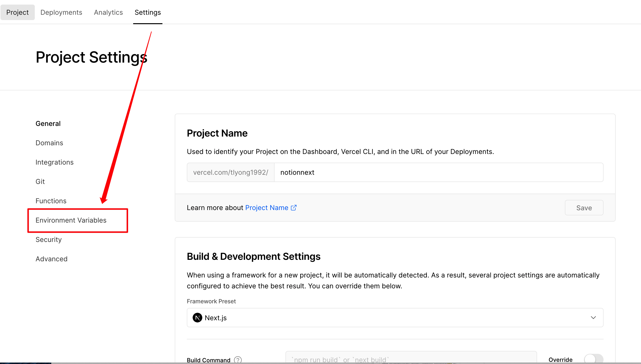Expand the Framework Preset chevron arrow
This screenshot has height=364, width=641.
click(593, 318)
